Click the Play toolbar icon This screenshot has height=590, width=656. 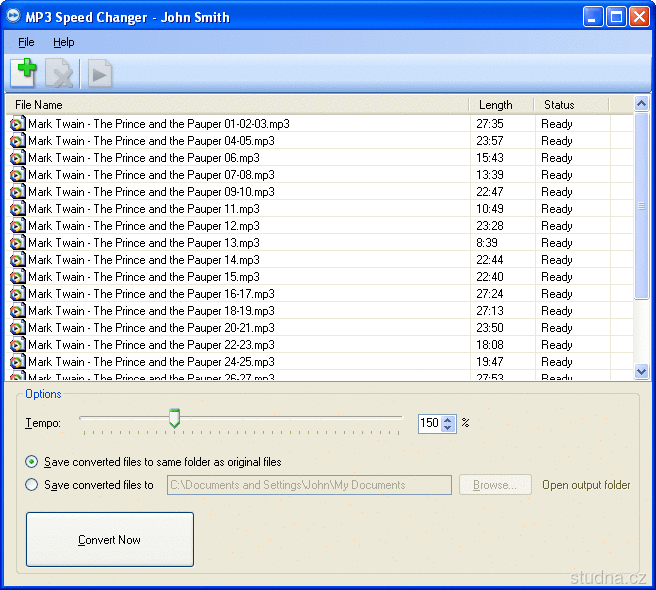99,73
